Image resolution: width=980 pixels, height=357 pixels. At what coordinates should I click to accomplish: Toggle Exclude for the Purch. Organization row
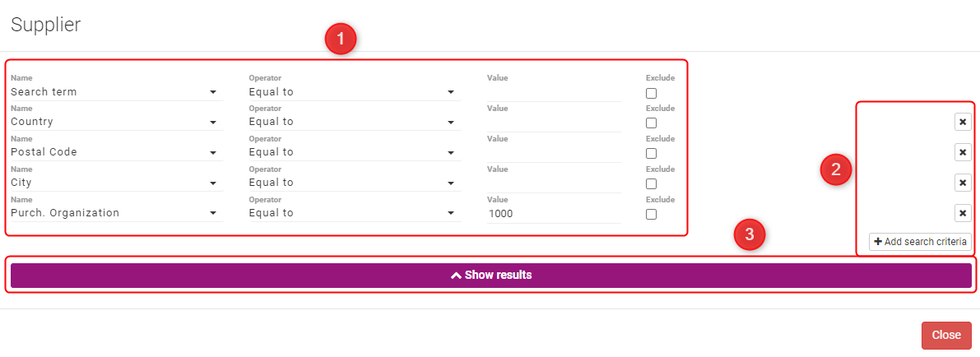click(x=651, y=215)
